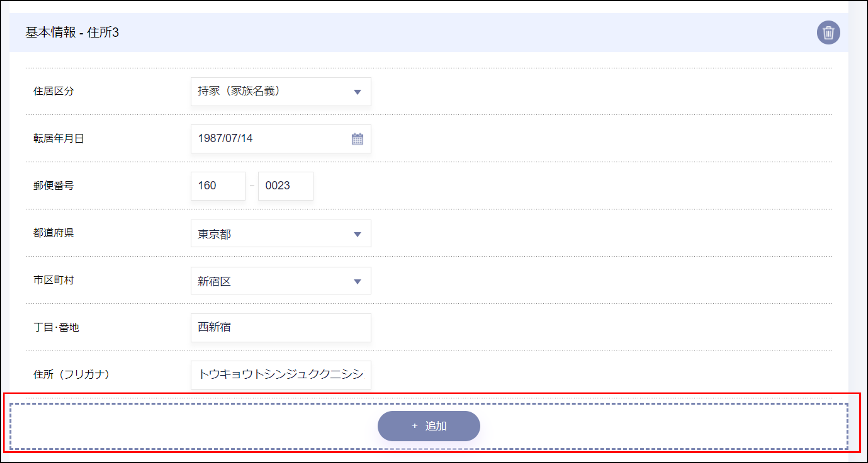
Task: Click the 丁目·番地 field containing 西新宿
Action: [280, 328]
